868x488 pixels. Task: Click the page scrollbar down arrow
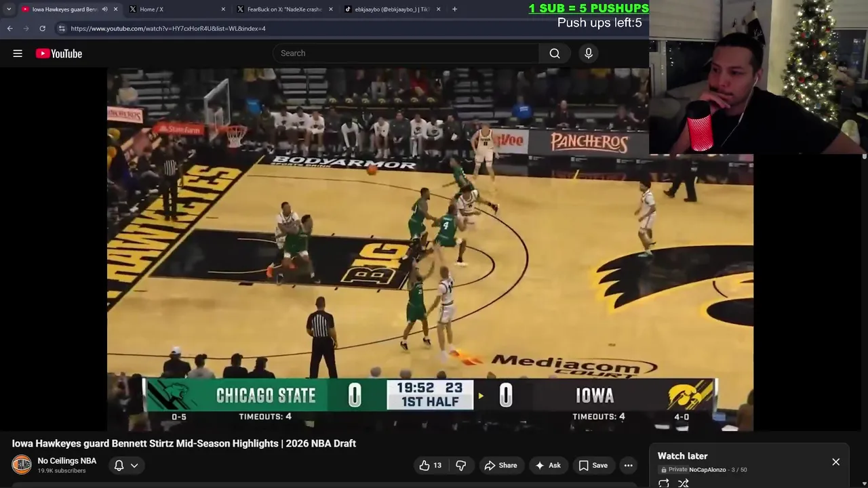(x=864, y=484)
